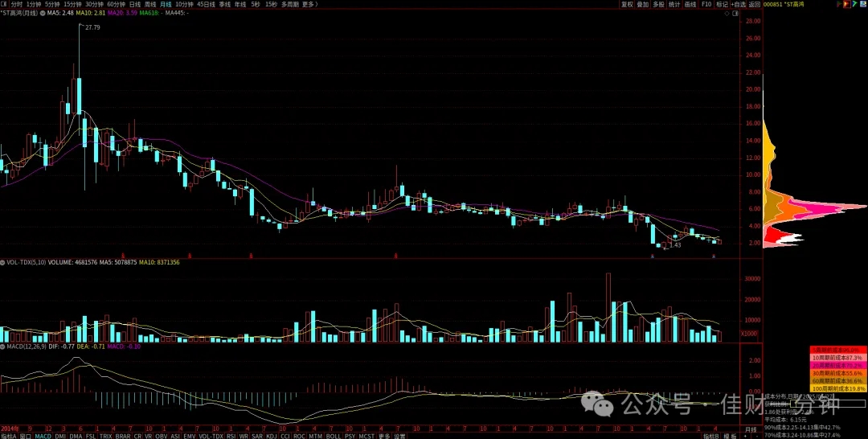Select the EMV indicator tab

190,436
